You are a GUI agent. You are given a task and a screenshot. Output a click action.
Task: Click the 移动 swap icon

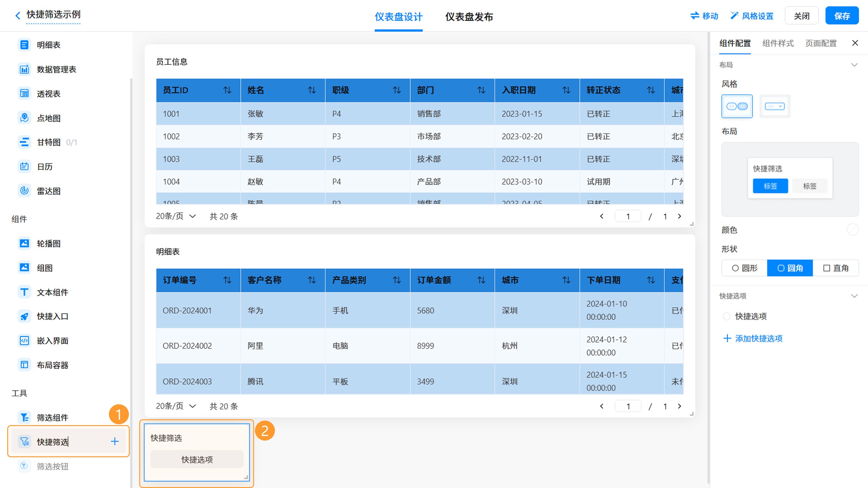coord(695,16)
